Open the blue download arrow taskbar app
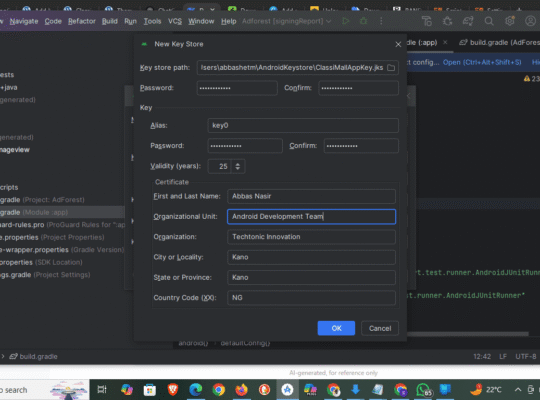The height and width of the screenshot is (400, 540). [355, 390]
